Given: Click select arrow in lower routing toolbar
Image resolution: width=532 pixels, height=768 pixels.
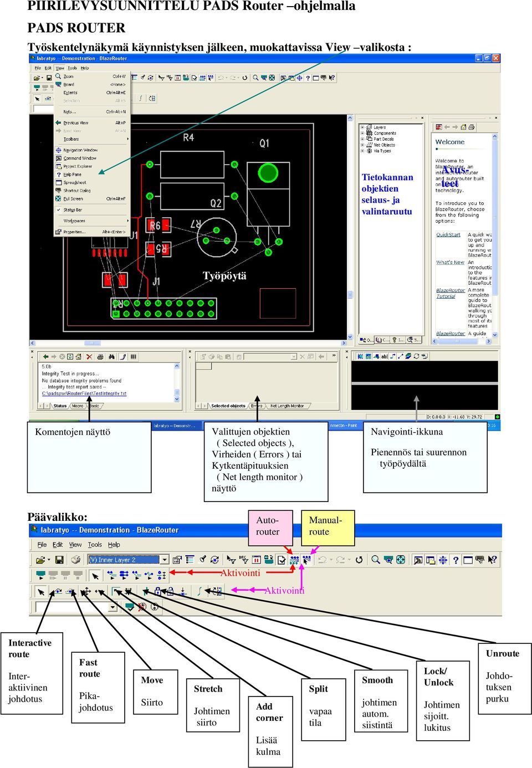Looking at the screenshot, I should [x=42, y=592].
